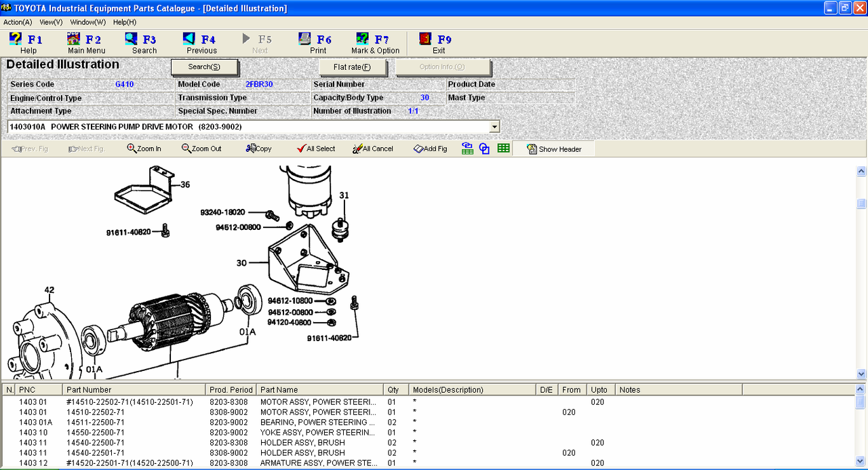Open the View(V) menu
The height and width of the screenshot is (470, 868).
tap(51, 22)
